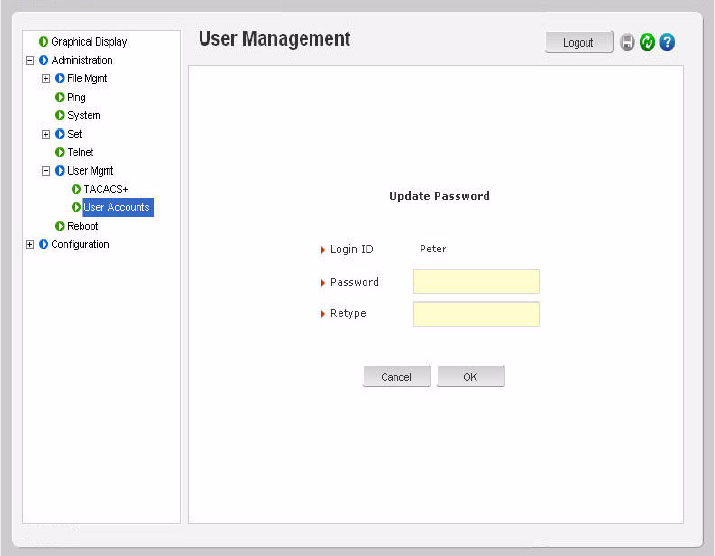The height and width of the screenshot is (556, 715).
Task: Open the Telnet page
Action: [80, 152]
